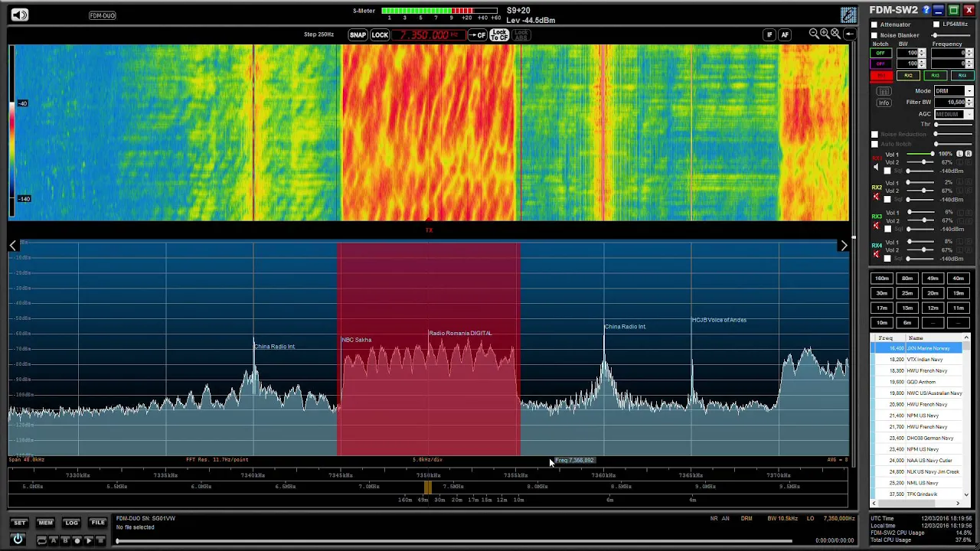Click the stop button in playback controls

click(x=100, y=540)
